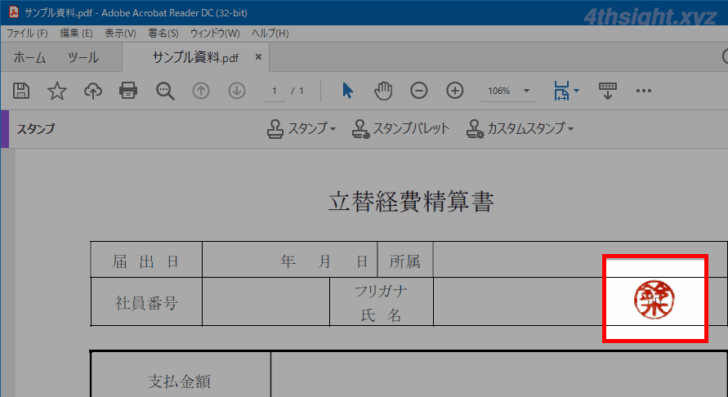Screen dimensions: 728x397
Task: Click the 立替経費精算書 document title
Action: click(x=411, y=202)
